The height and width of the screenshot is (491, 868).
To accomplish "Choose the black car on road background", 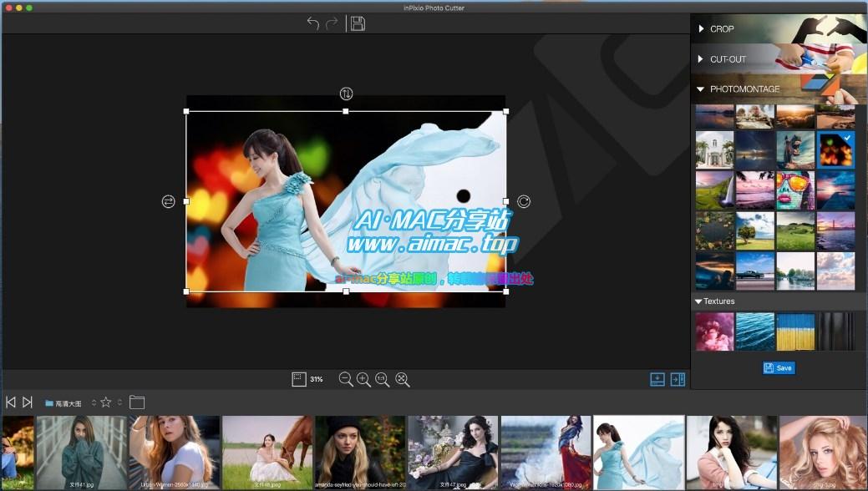I will [x=755, y=271].
